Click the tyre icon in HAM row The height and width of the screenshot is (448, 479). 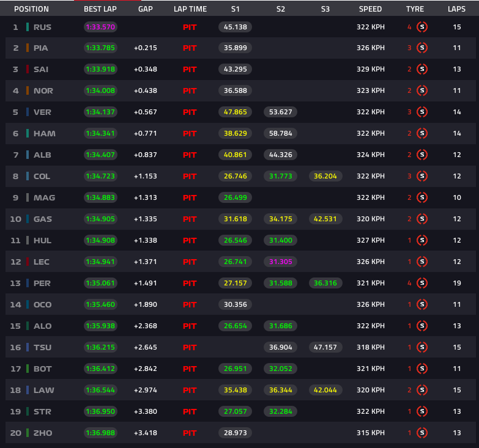click(422, 134)
